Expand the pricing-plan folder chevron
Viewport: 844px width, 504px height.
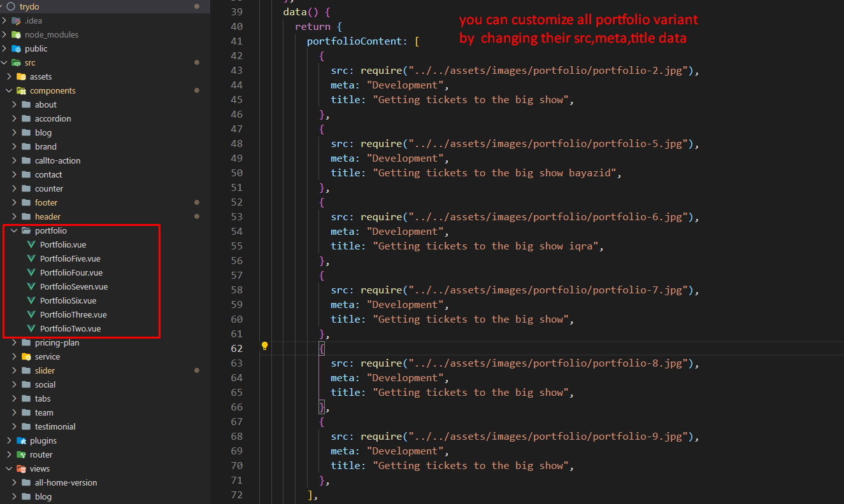(14, 342)
